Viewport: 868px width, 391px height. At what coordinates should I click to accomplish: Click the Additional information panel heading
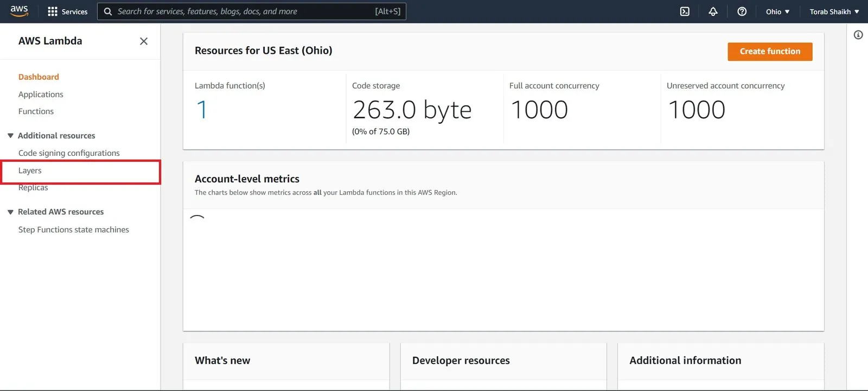click(685, 361)
